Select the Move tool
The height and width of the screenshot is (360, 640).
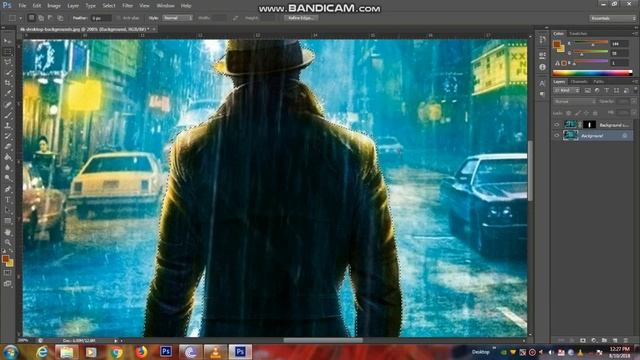(7, 41)
